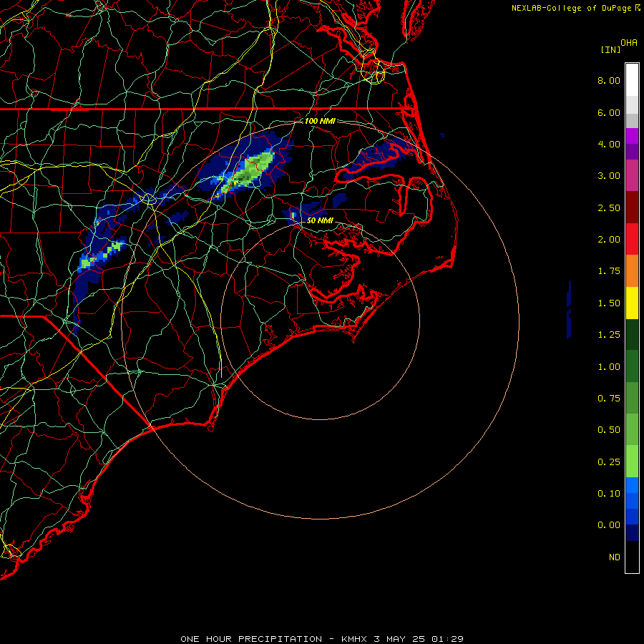
Task: Pick the bright purple swatch above 4.00
Action: click(632, 136)
